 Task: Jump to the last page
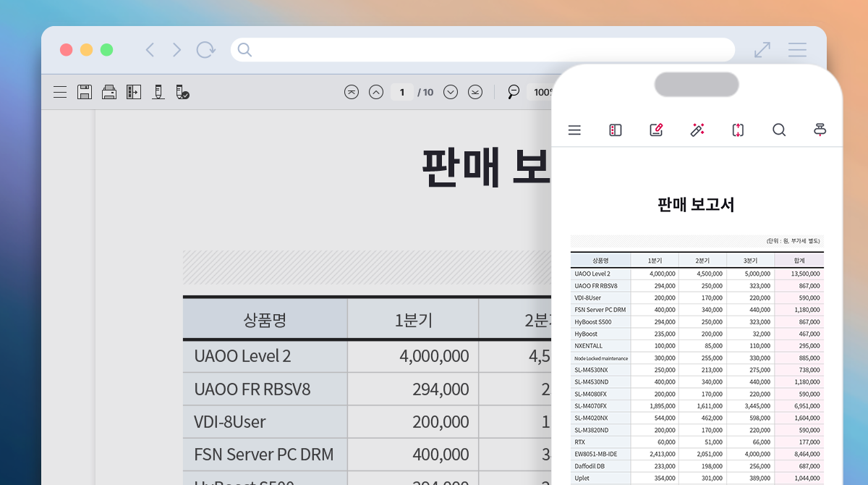tap(475, 92)
